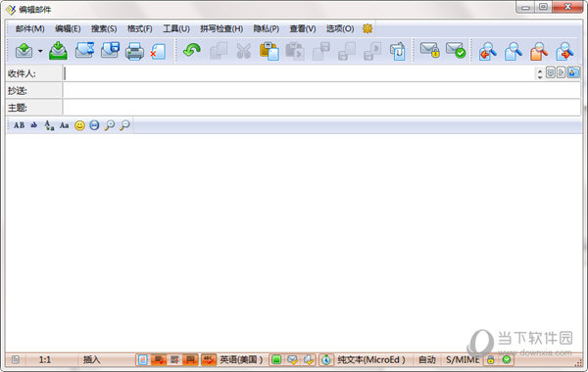Image resolution: width=588 pixels, height=372 pixels.
Task: Select 英语(美国) language in status bar
Action: tap(241, 360)
